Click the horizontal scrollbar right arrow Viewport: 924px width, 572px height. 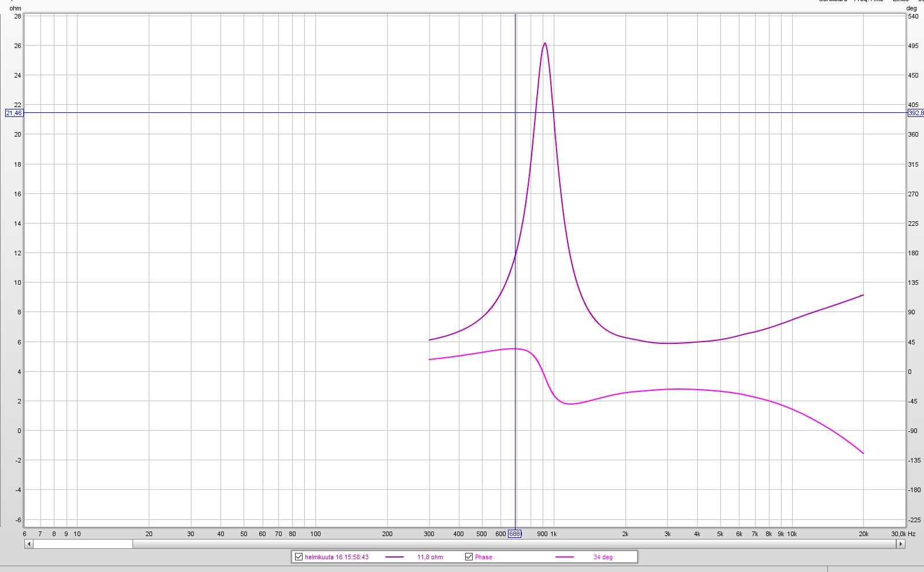[x=900, y=544]
